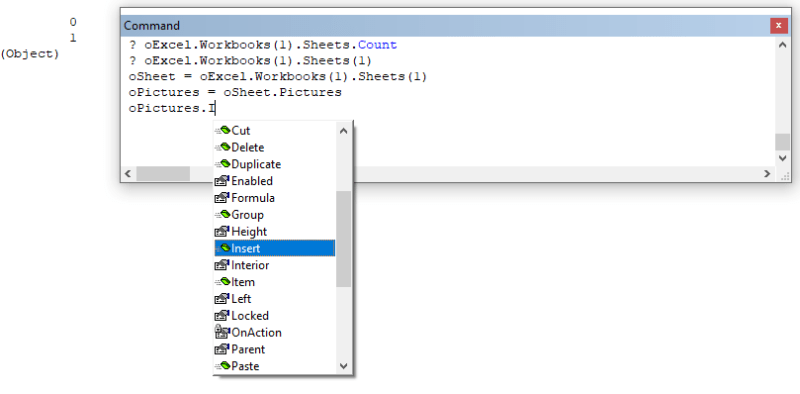The height and width of the screenshot is (394, 800).
Task: Select the Item method entry
Action: (x=274, y=282)
